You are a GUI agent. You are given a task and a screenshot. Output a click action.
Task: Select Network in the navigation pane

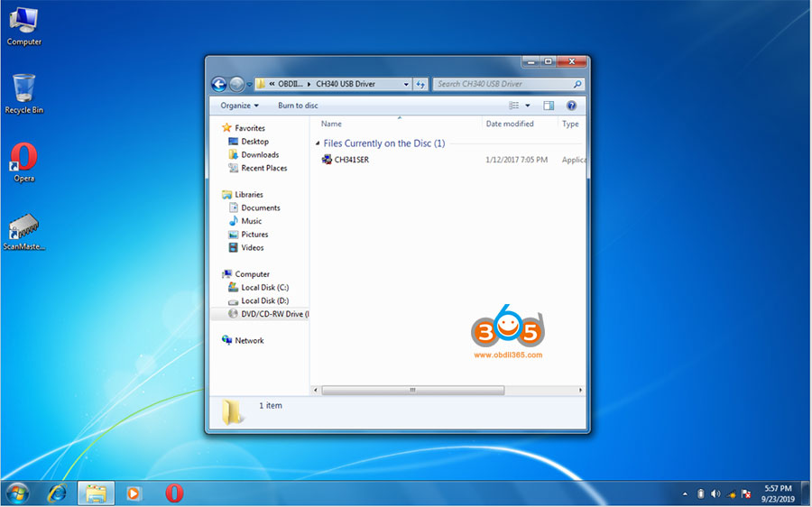click(x=243, y=341)
